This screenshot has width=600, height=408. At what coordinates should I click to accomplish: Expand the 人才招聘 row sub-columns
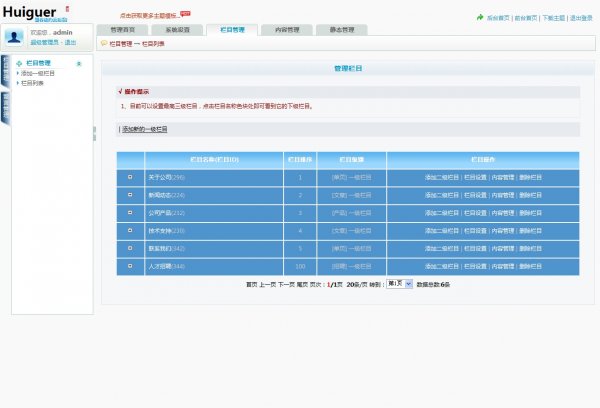(x=130, y=266)
